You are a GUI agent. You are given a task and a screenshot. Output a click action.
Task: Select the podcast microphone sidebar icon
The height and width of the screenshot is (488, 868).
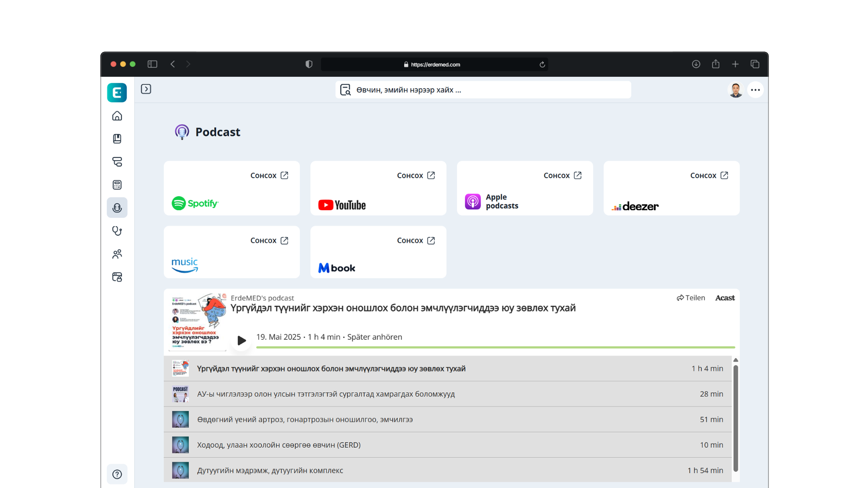point(117,208)
